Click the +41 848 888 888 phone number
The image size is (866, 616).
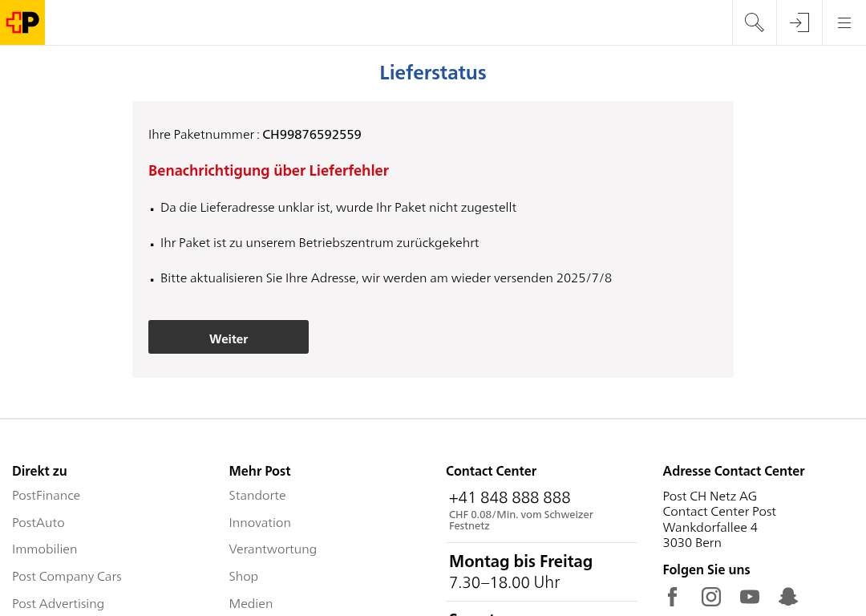(509, 498)
